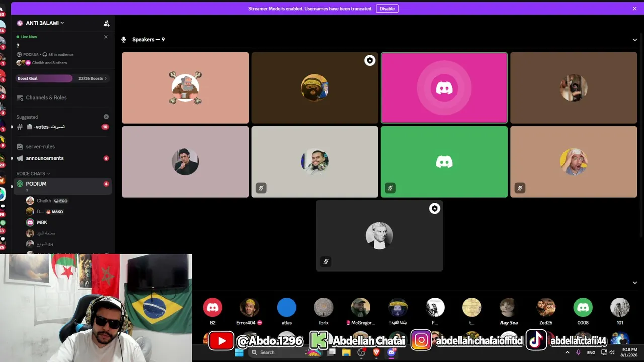Viewport: 644px width, 362px height.
Task: Open the taskbar clock and date
Action: pyautogui.click(x=629, y=352)
